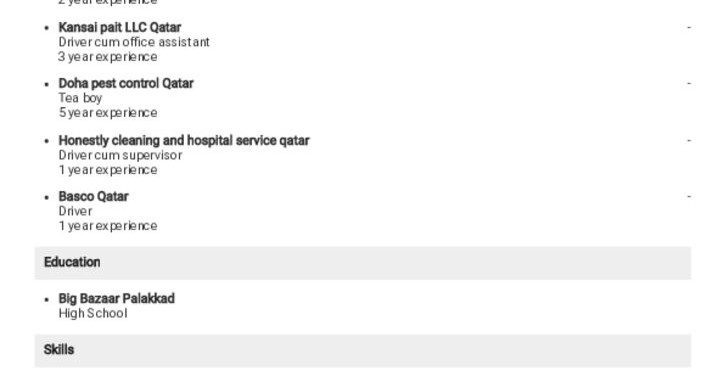
Task: Click the Driver cum supervisor line
Action: click(x=120, y=155)
